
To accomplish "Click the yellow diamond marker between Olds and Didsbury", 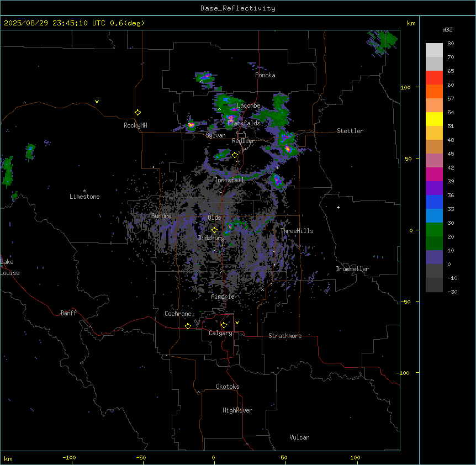I will tap(215, 230).
